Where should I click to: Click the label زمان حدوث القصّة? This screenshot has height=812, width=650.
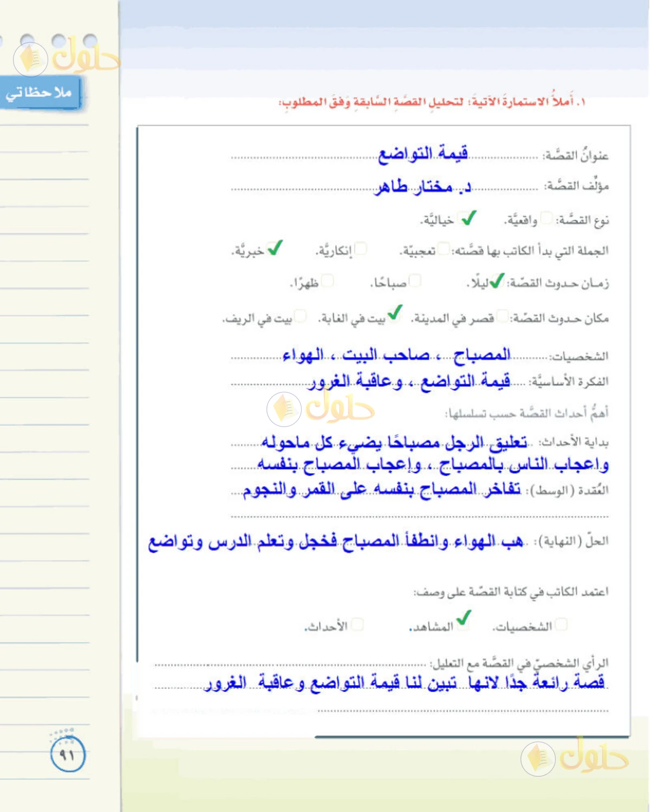558,283
